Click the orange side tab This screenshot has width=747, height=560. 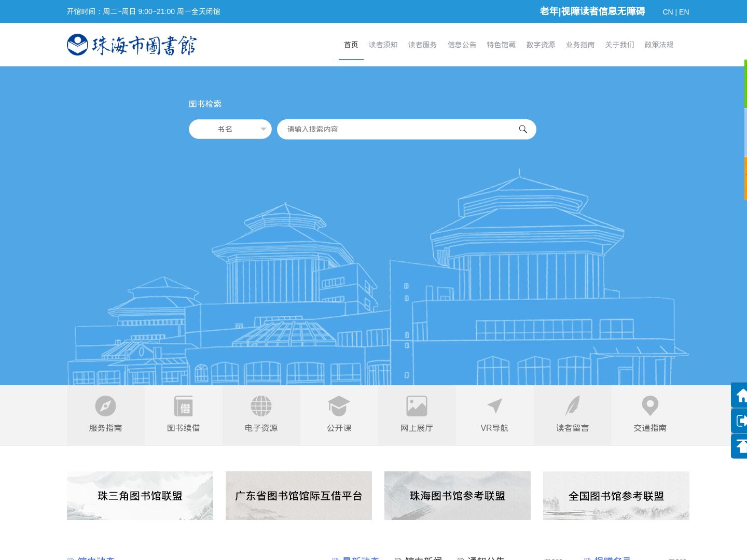(x=745, y=178)
